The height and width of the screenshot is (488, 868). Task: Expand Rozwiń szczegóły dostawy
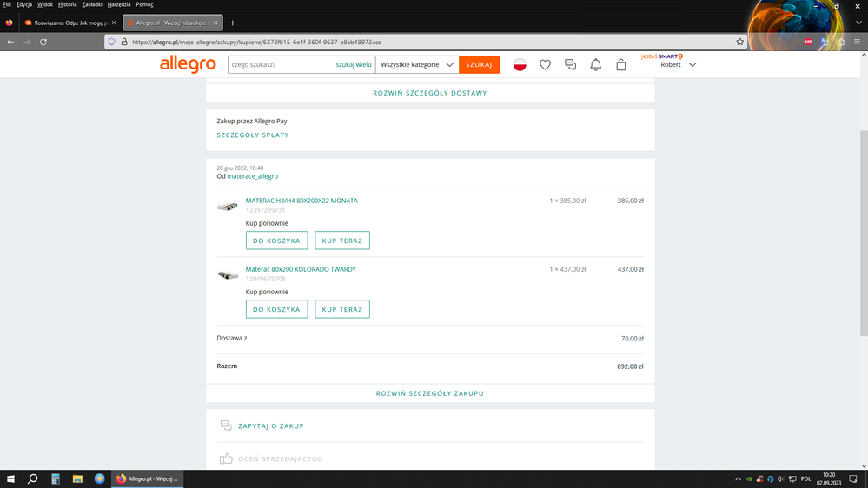click(x=429, y=93)
